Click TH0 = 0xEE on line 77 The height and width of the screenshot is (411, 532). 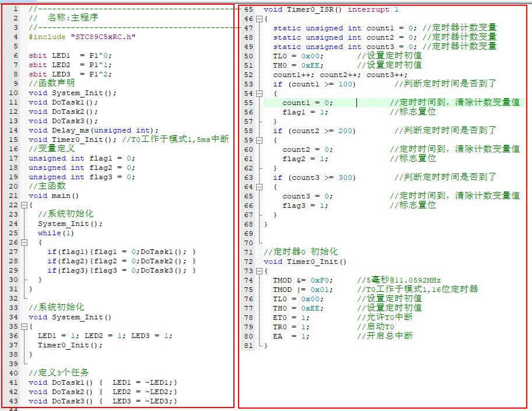(298, 308)
